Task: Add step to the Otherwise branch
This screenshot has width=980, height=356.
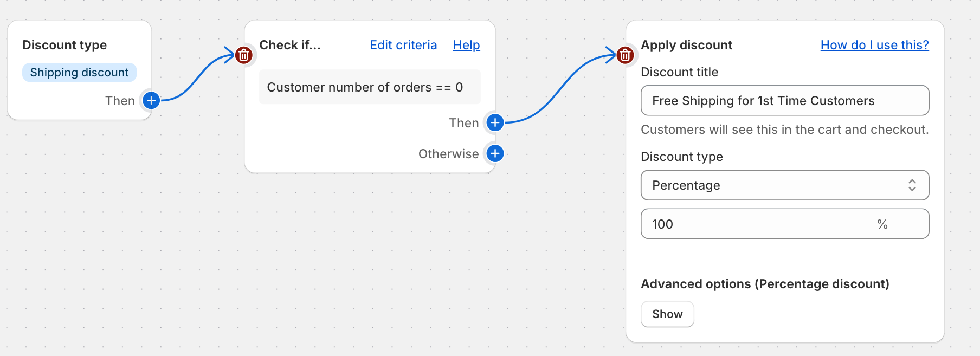Action: click(x=495, y=154)
